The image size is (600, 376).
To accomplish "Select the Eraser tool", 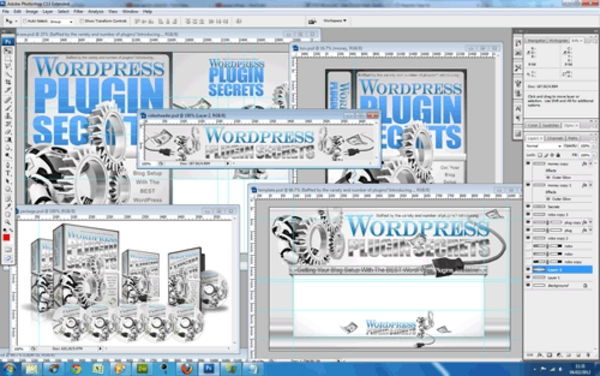I will [8, 132].
